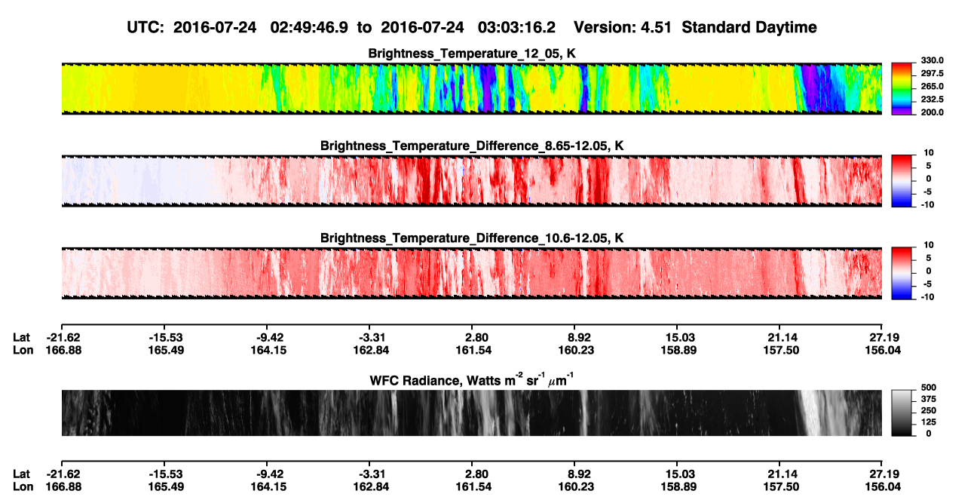Click the rainbow brightness temperature colorbar
Viewport: 980px width, 503px height.
pos(902,88)
